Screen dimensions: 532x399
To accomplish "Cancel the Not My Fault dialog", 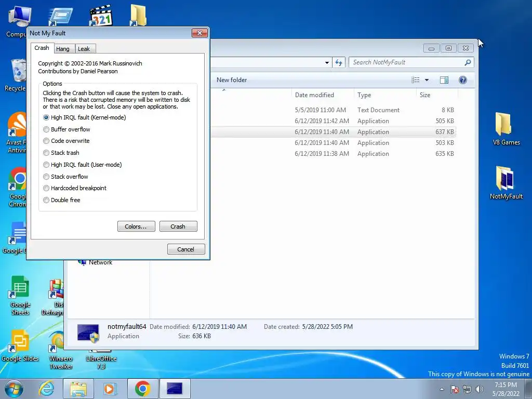I will click(x=186, y=249).
